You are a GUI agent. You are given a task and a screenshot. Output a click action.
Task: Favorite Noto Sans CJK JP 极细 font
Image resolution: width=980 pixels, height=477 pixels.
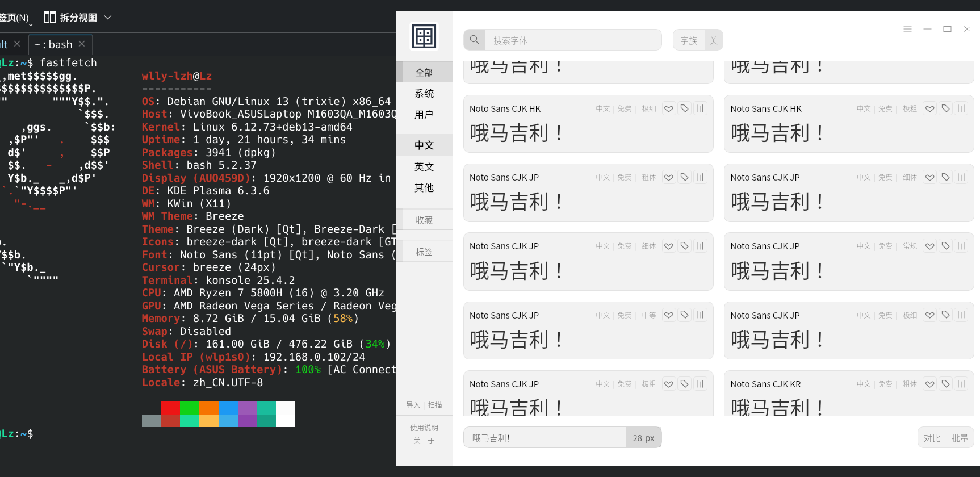click(930, 315)
